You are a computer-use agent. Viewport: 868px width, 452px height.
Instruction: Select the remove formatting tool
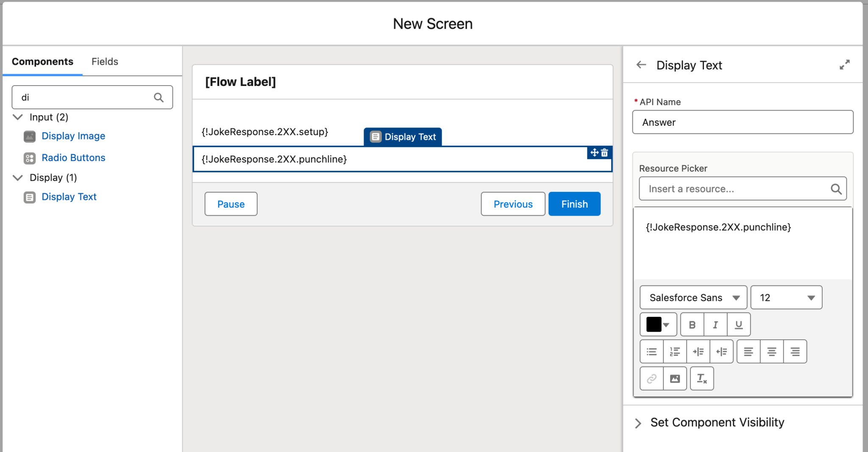(x=702, y=378)
